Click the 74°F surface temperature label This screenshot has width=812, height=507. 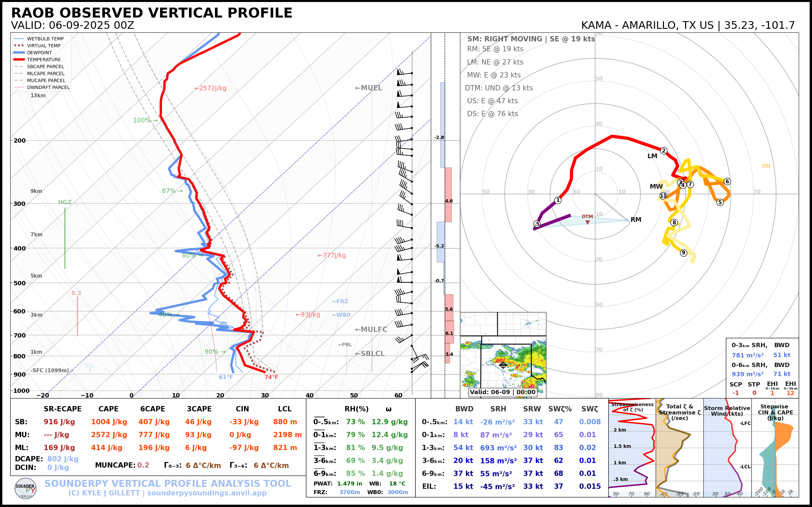click(x=271, y=377)
